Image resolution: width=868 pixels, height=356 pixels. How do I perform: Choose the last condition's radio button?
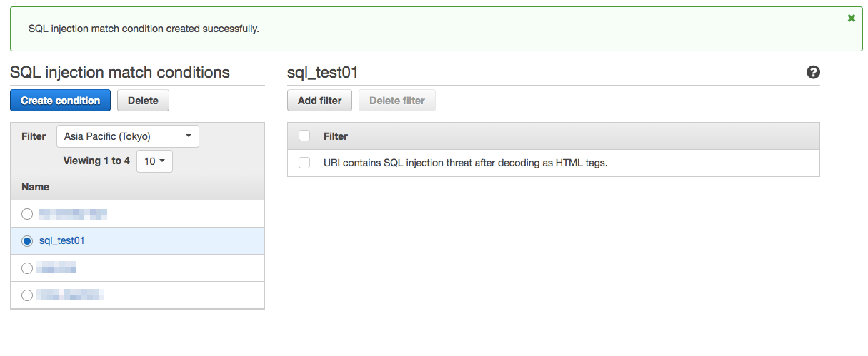27,295
